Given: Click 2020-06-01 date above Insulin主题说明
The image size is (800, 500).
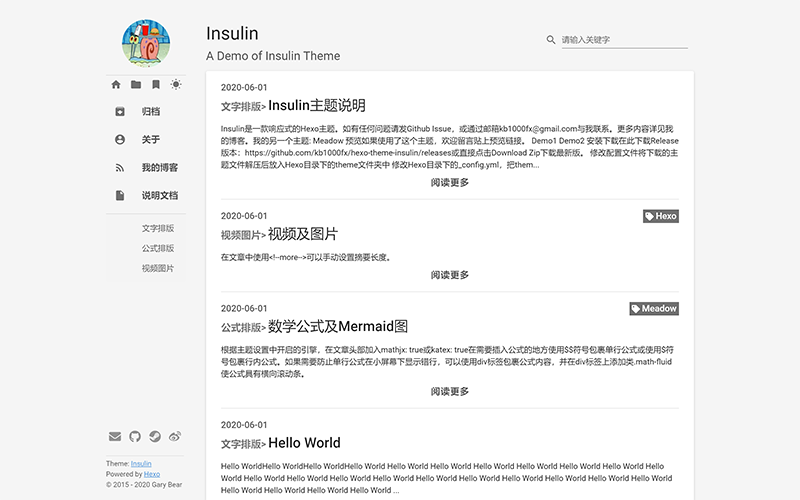Looking at the screenshot, I should click(x=244, y=87).
